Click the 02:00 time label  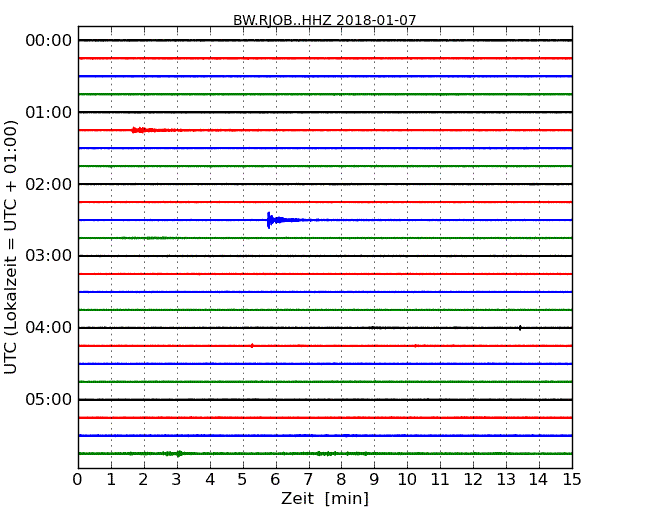pos(49,184)
